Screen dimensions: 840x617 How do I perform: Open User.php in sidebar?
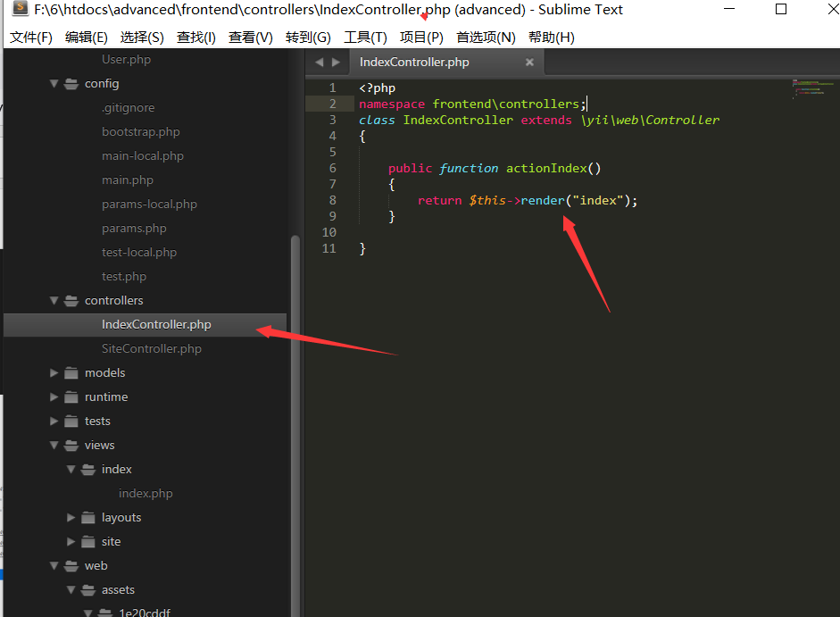click(x=126, y=60)
